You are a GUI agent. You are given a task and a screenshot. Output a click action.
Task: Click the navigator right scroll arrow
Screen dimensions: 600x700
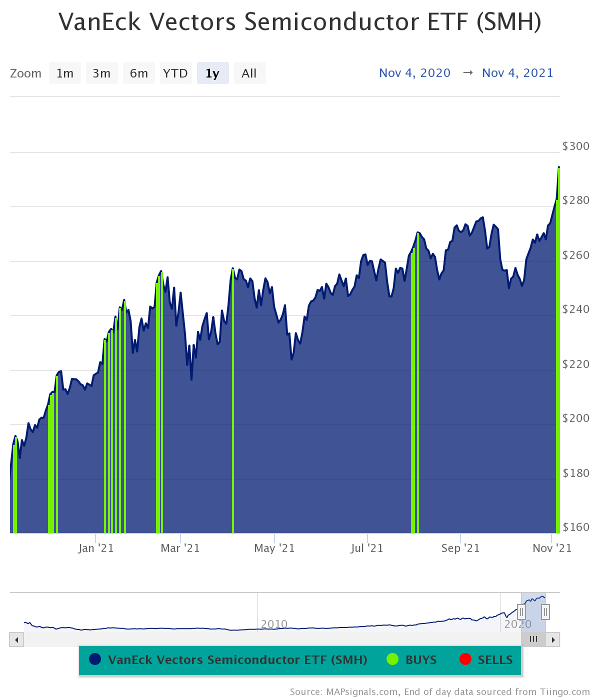click(x=553, y=639)
